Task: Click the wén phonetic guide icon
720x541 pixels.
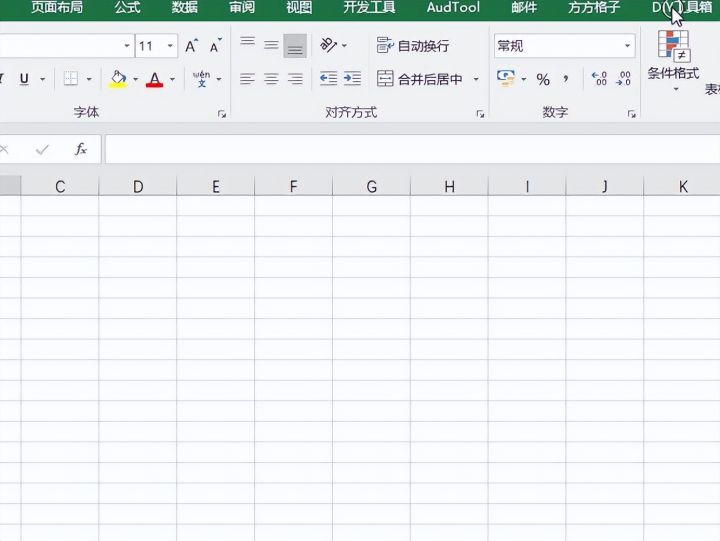Action: 202,79
